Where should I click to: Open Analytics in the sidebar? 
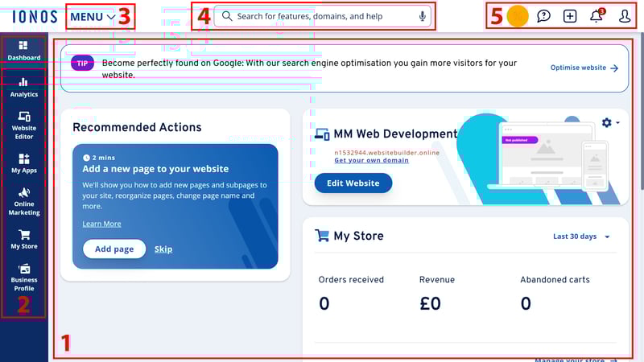click(x=24, y=88)
